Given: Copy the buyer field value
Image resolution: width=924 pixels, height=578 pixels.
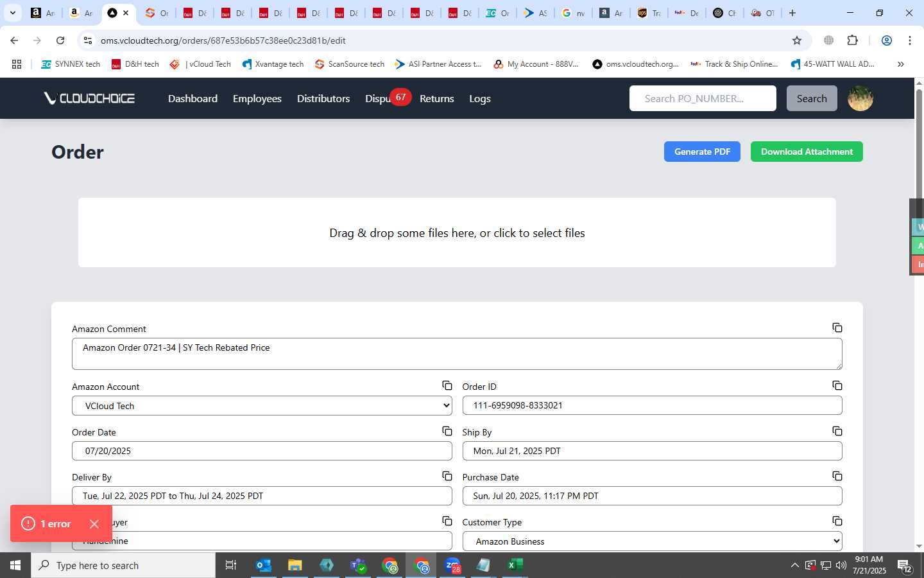Looking at the screenshot, I should [x=447, y=521].
